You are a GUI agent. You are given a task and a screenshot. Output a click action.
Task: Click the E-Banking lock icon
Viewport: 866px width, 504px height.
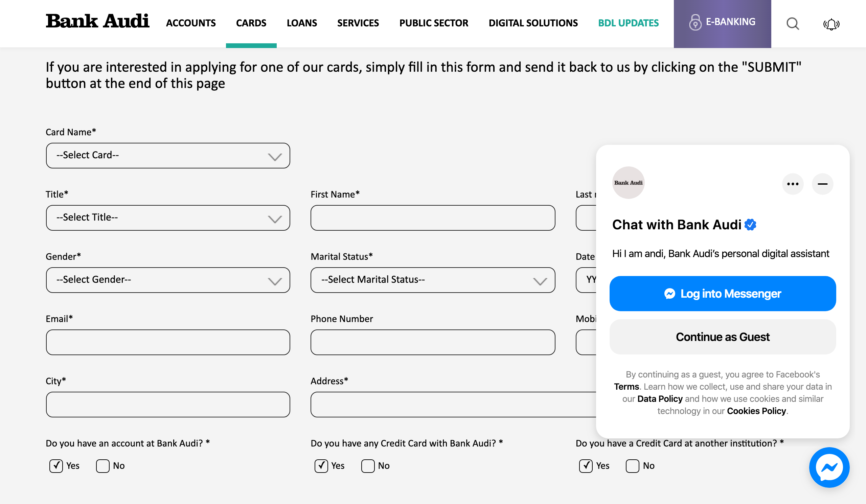tap(695, 22)
